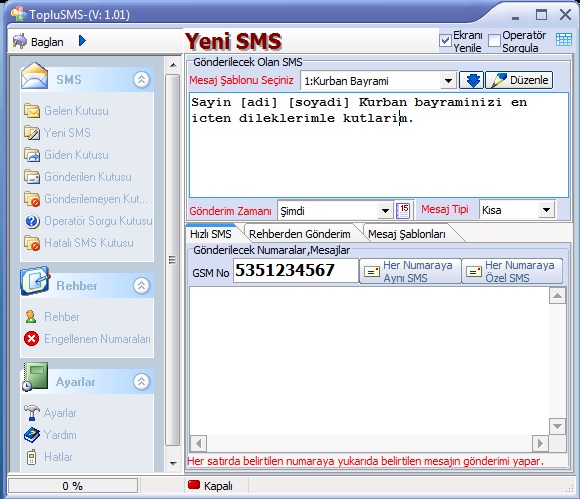The image size is (580, 499).
Task: Click the Baglan connection icon
Action: (20, 41)
